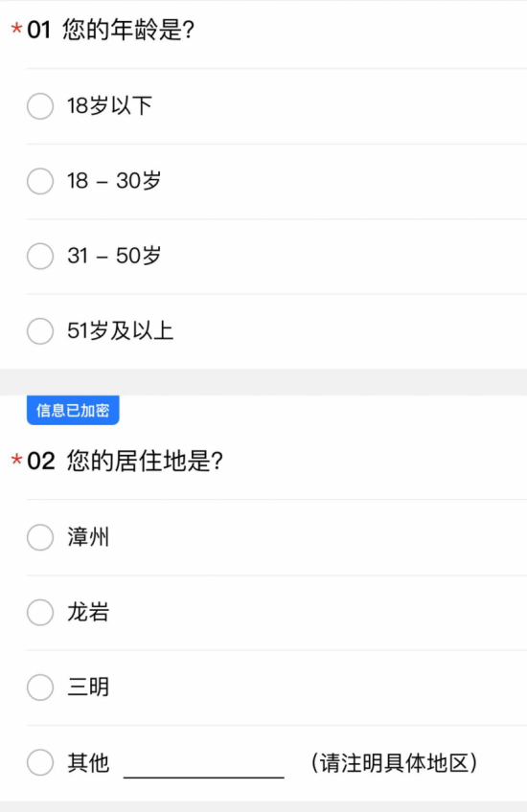Click the red asterisk beside 02
Screen dimensions: 527x812
click(x=16, y=460)
